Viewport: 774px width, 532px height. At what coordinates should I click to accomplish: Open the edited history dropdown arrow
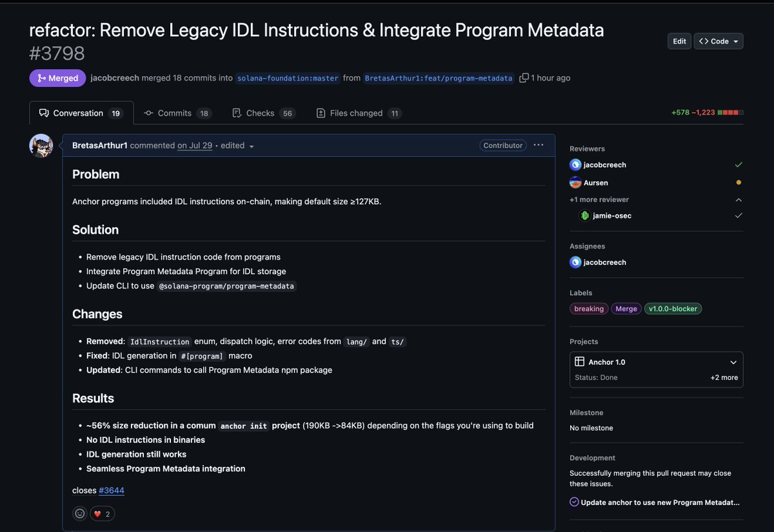pos(252,146)
